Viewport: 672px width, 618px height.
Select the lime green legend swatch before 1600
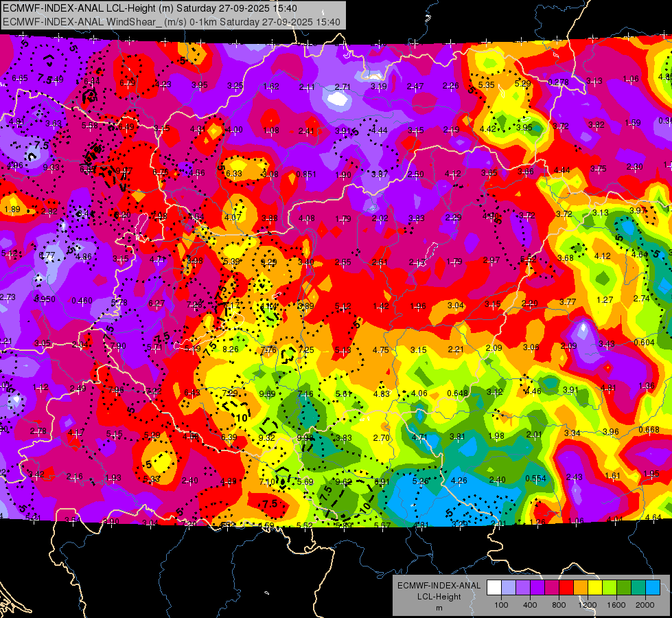click(610, 588)
